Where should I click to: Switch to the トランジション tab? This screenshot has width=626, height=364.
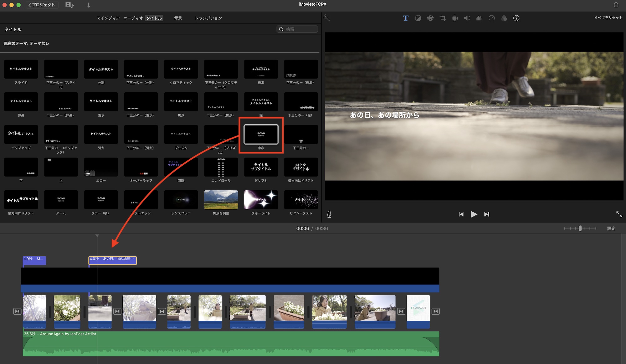pos(208,18)
